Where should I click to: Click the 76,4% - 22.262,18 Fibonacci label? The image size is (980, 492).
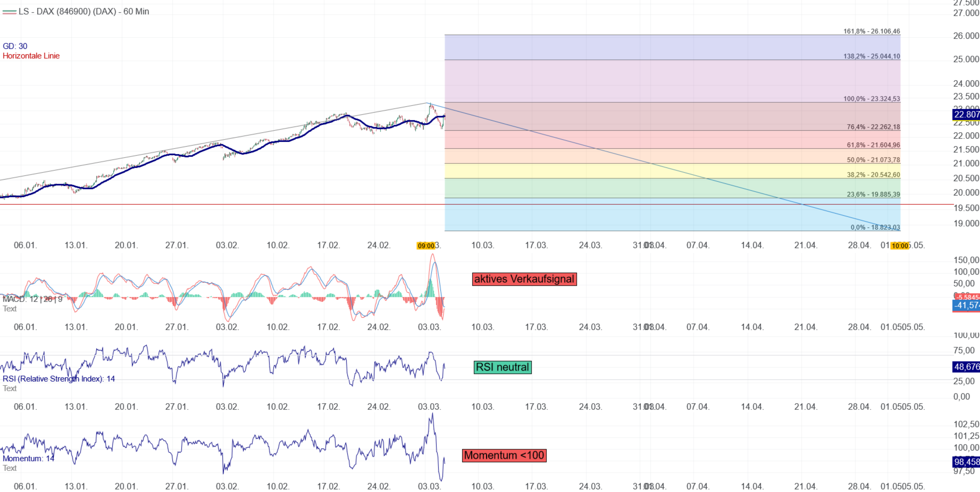[x=873, y=127]
